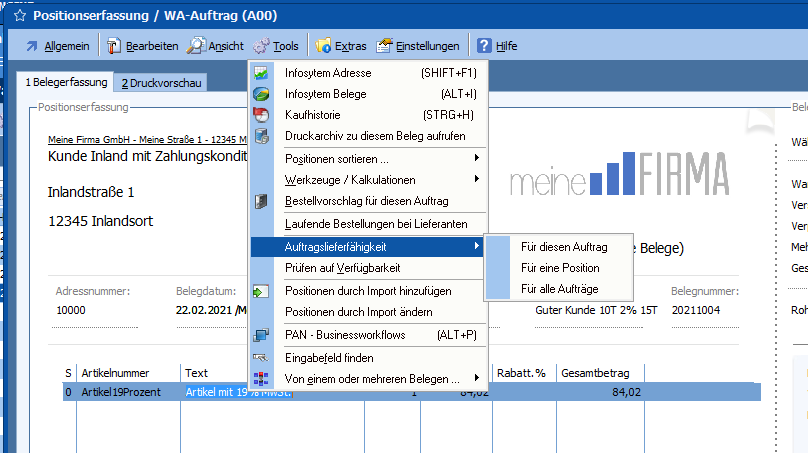Click the Druckarchiv icon in menu
The width and height of the screenshot is (808, 453).
261,136
